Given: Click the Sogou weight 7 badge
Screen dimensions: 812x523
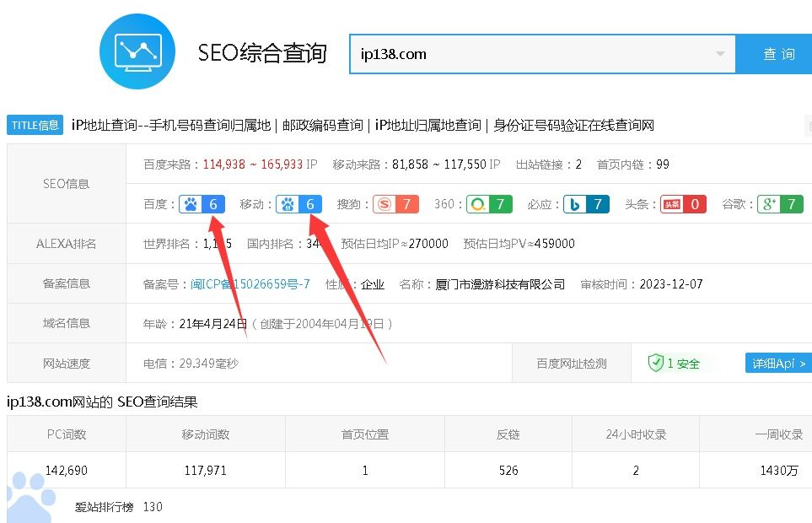Looking at the screenshot, I should (x=395, y=204).
